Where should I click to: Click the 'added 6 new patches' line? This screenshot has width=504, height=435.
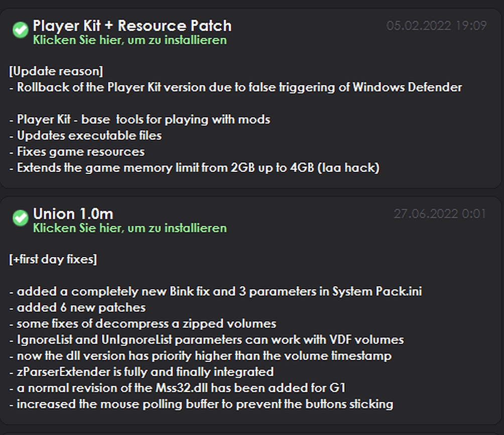click(x=77, y=308)
